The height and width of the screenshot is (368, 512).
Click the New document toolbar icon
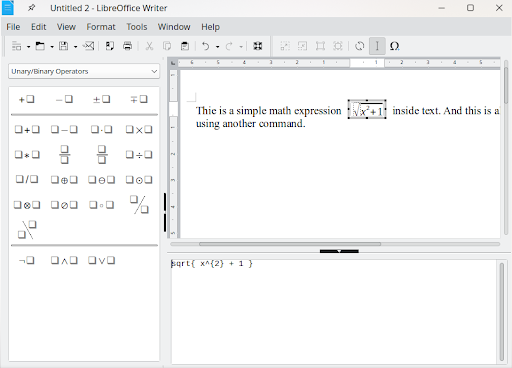tap(16, 46)
